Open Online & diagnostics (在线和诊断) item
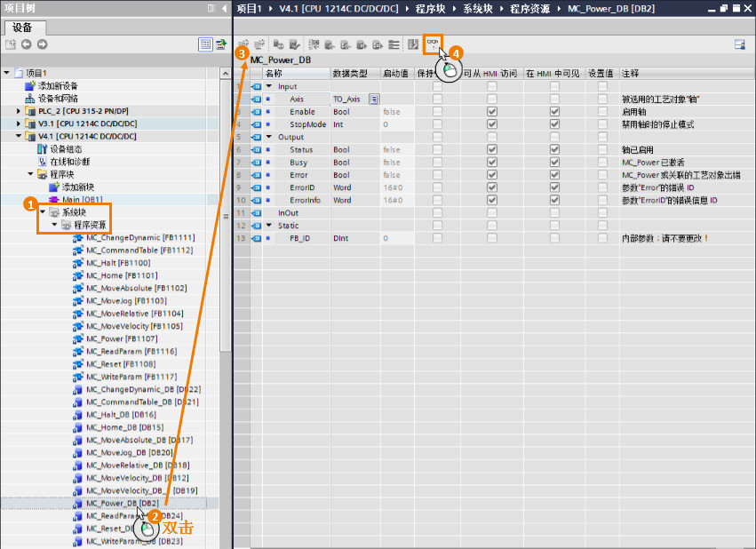The width and height of the screenshot is (756, 549). [x=70, y=162]
